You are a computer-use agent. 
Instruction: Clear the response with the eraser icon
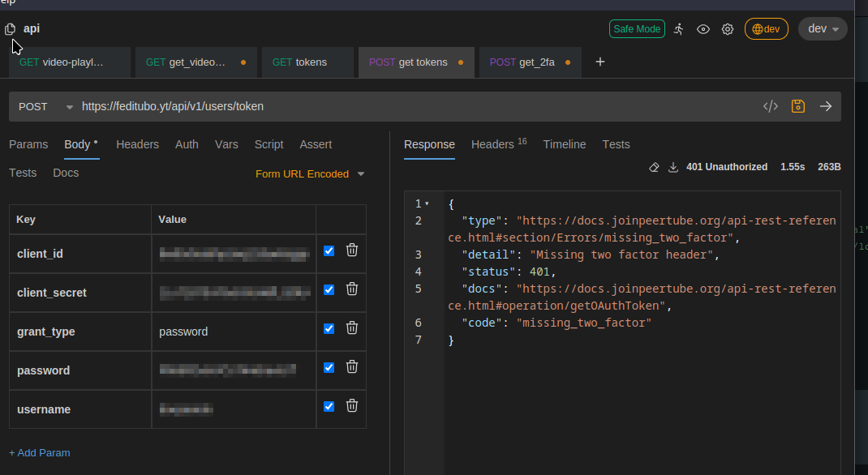(x=654, y=167)
